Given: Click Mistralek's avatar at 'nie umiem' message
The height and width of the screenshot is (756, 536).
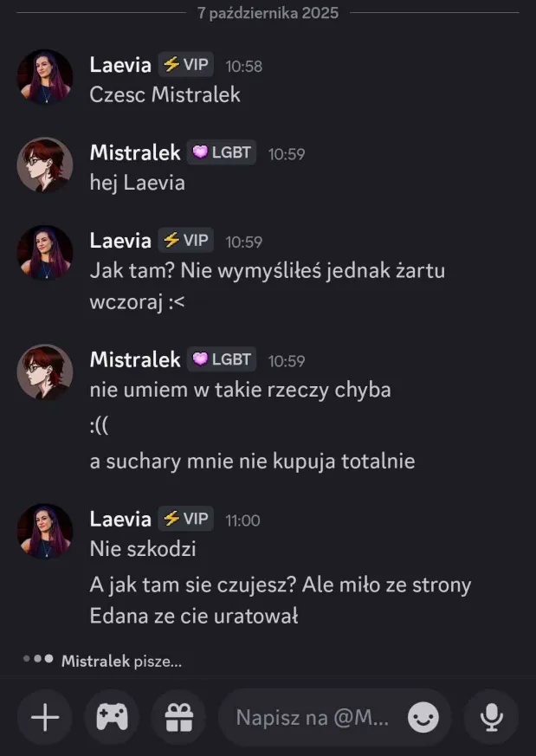Looking at the screenshot, I should pos(45,372).
